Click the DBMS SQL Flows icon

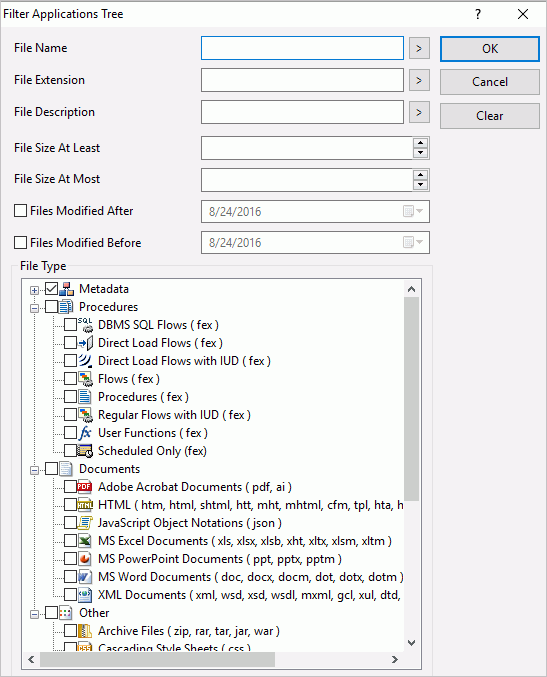85,325
